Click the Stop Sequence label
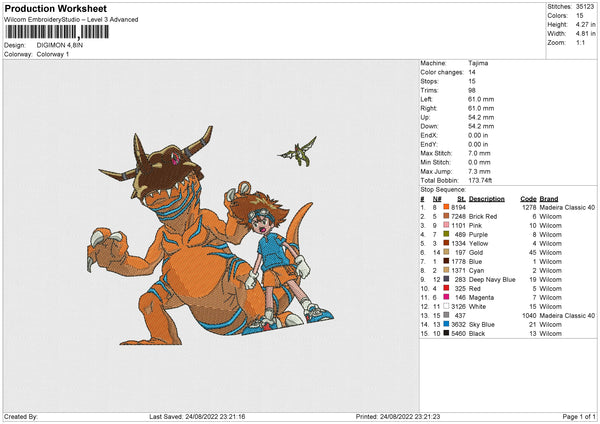Viewport: 600px width, 424px height. click(x=443, y=189)
